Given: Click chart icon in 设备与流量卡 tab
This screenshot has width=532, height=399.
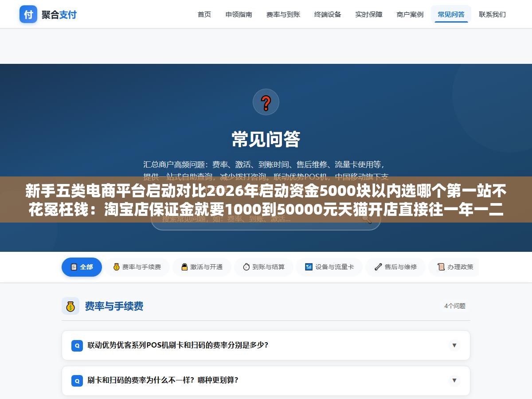Looking at the screenshot, I should [x=309, y=267].
